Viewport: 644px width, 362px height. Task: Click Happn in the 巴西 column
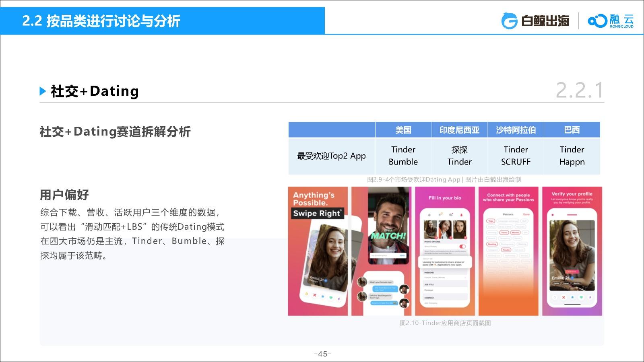pos(572,162)
